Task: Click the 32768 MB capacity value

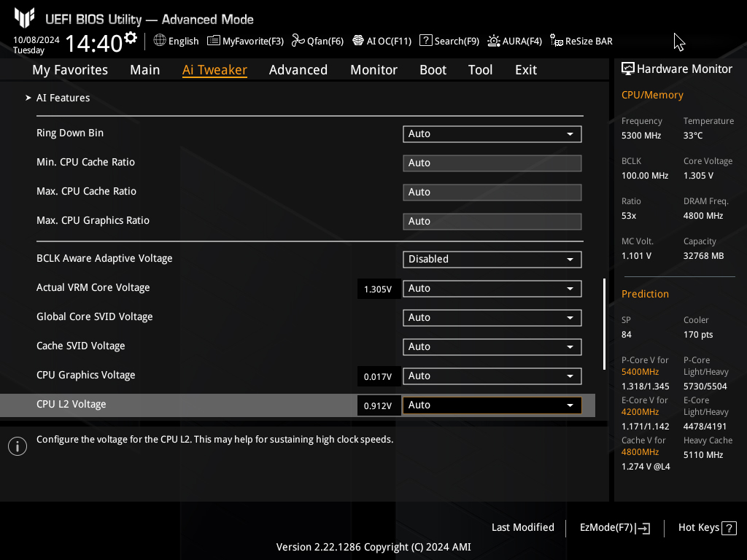Action: tap(704, 256)
